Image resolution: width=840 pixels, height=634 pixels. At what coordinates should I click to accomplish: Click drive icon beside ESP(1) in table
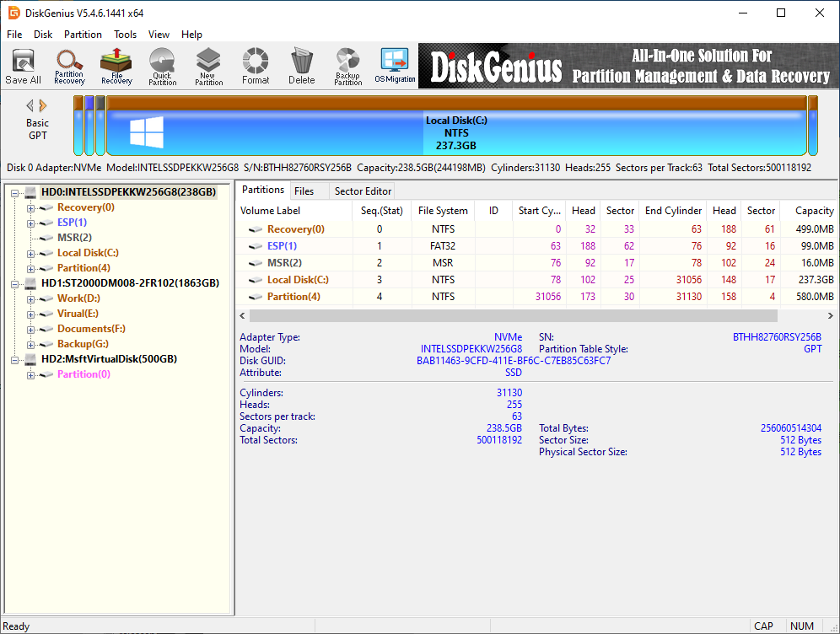(255, 246)
